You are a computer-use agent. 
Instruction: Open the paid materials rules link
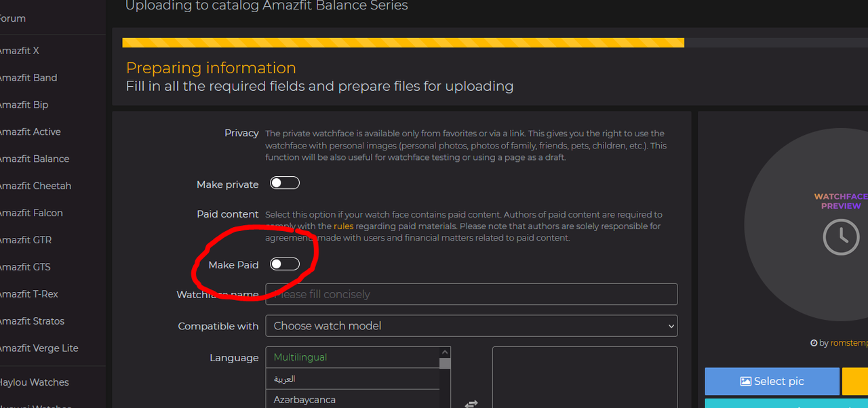343,226
